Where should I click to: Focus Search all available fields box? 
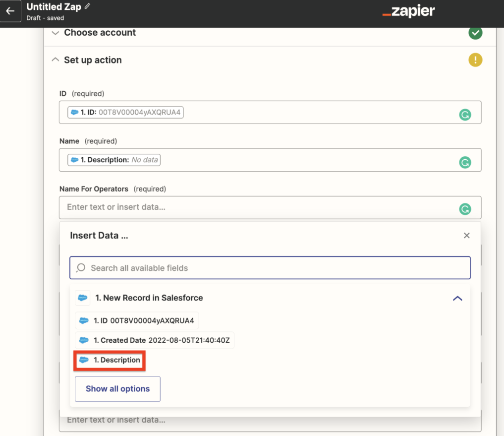pyautogui.click(x=270, y=268)
